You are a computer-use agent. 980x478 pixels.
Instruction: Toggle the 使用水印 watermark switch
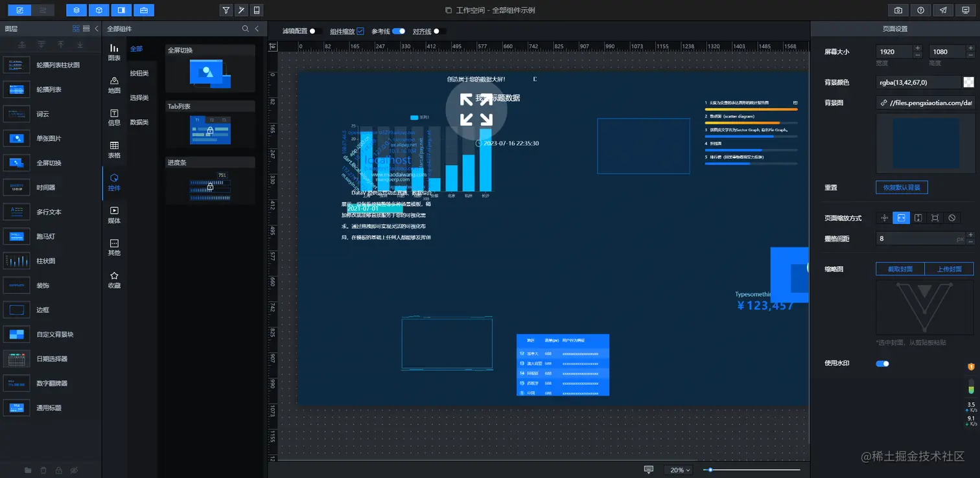click(883, 363)
